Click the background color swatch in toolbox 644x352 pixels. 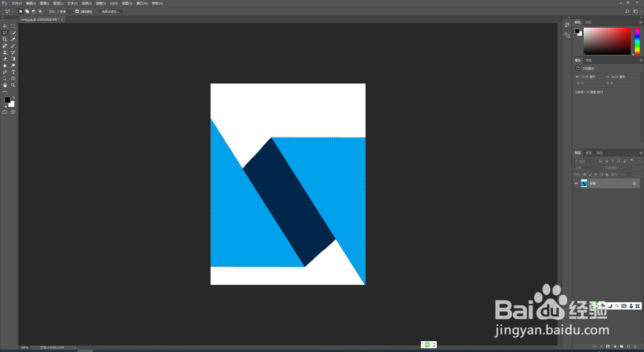pos(12,105)
